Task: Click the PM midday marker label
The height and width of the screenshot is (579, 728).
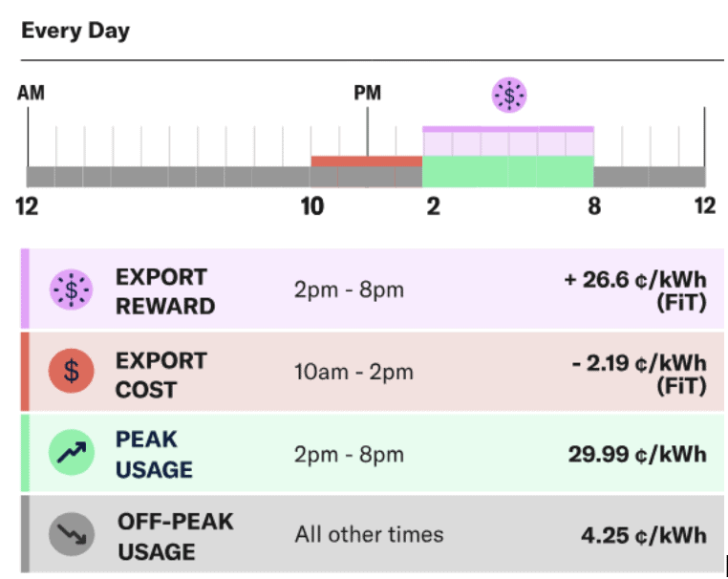Action: pyautogui.click(x=367, y=93)
